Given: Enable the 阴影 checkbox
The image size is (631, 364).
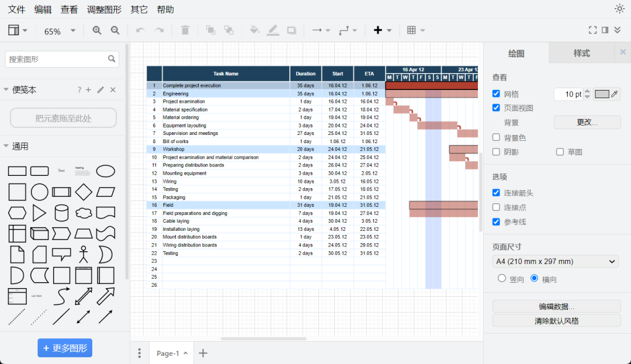Looking at the screenshot, I should tap(496, 152).
